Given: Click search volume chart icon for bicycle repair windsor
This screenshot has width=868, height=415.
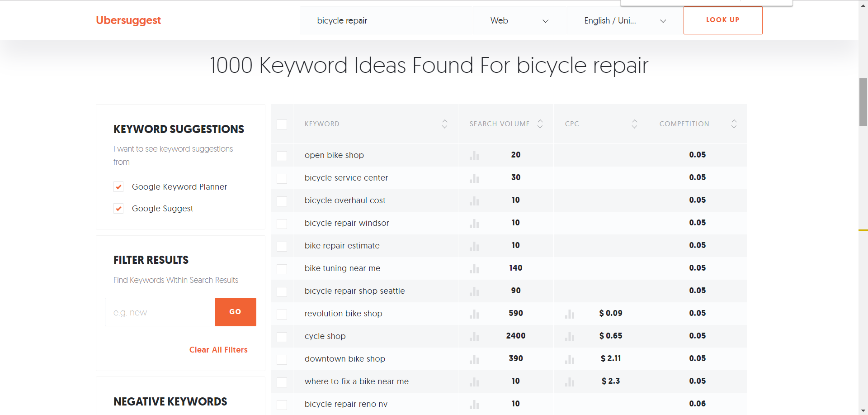Looking at the screenshot, I should [x=474, y=224].
